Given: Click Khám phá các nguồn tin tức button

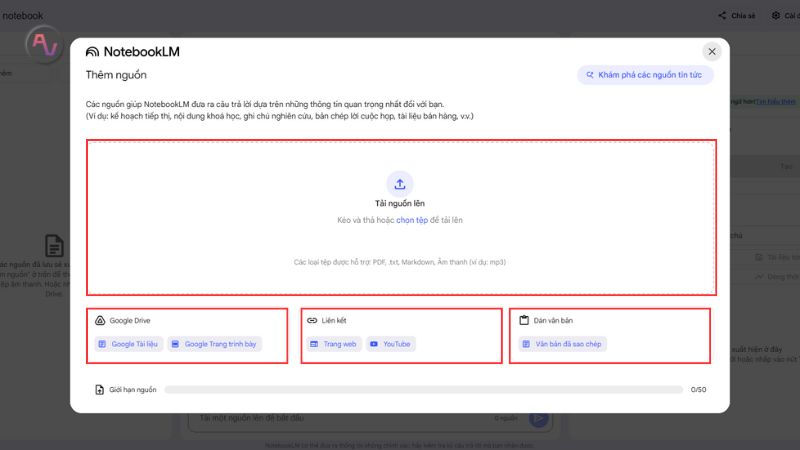Looking at the screenshot, I should (x=645, y=75).
